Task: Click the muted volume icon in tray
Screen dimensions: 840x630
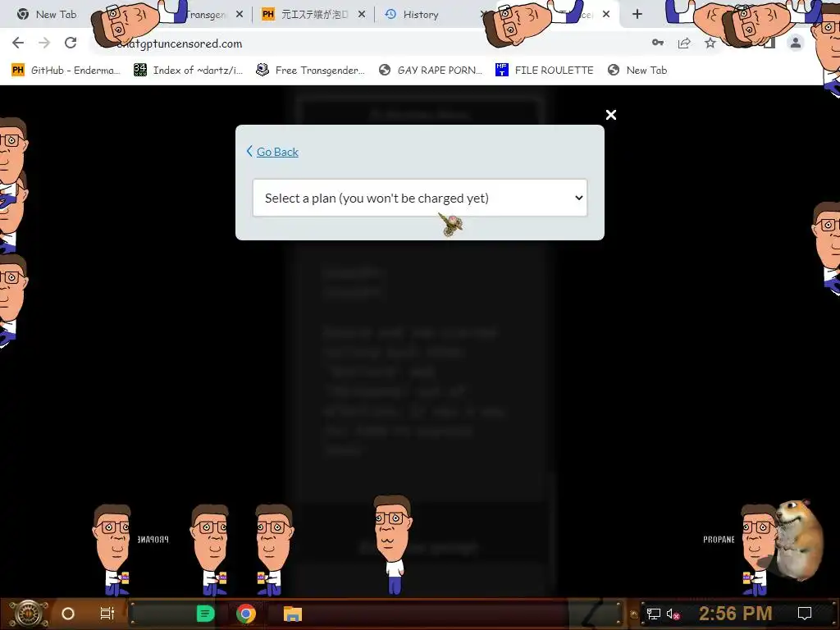Action: click(673, 614)
